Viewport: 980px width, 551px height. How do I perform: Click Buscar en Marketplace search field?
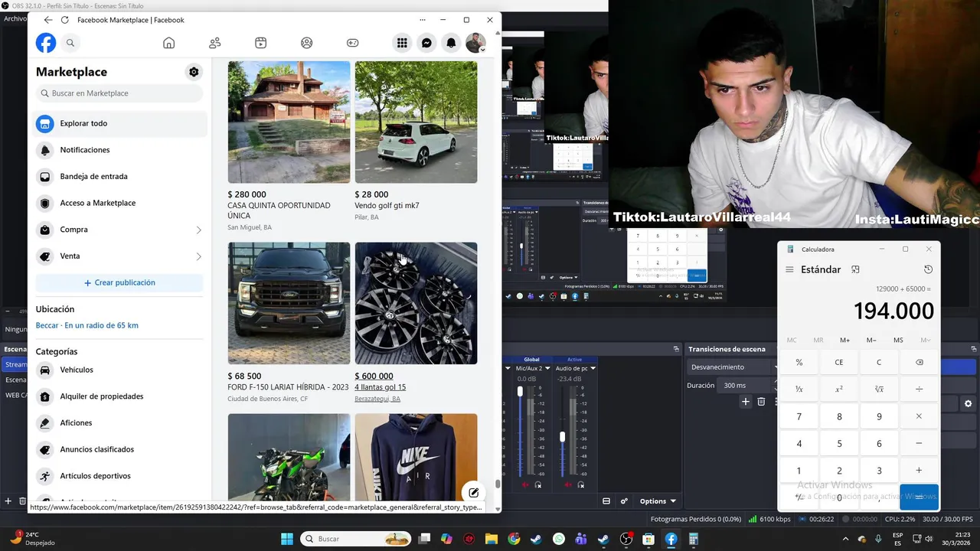(119, 93)
